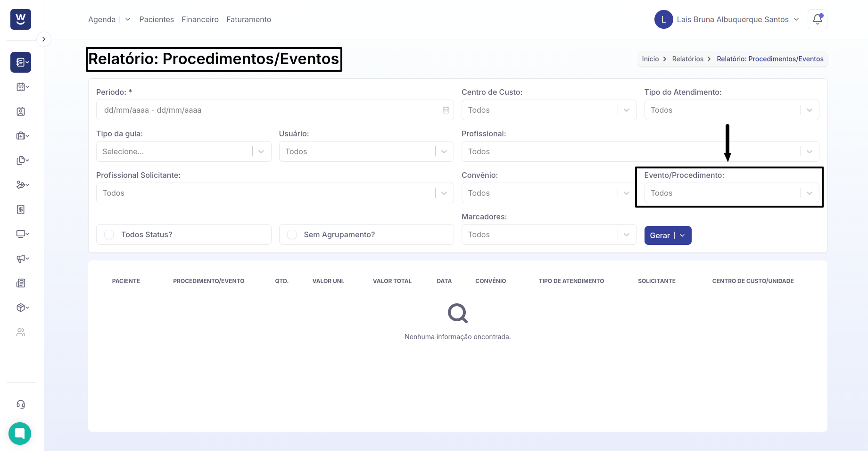Click the Início breadcrumb link

point(650,59)
